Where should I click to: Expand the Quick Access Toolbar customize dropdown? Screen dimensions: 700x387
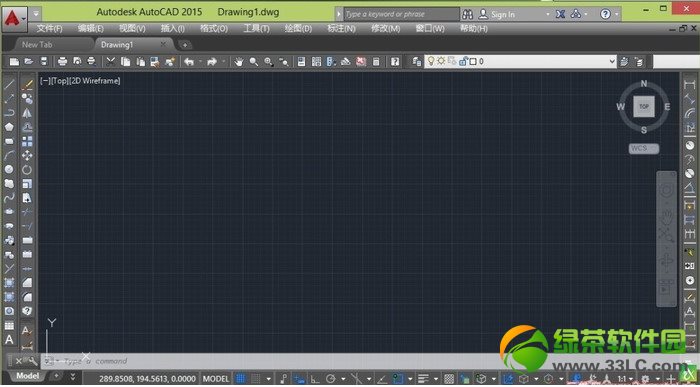point(36,13)
